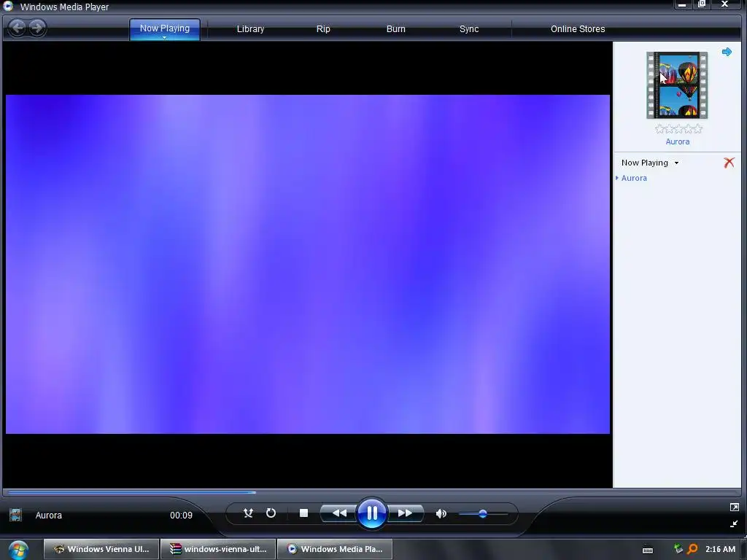Rate Aurora using the star rating
The width and height of the screenshot is (747, 560).
click(678, 128)
